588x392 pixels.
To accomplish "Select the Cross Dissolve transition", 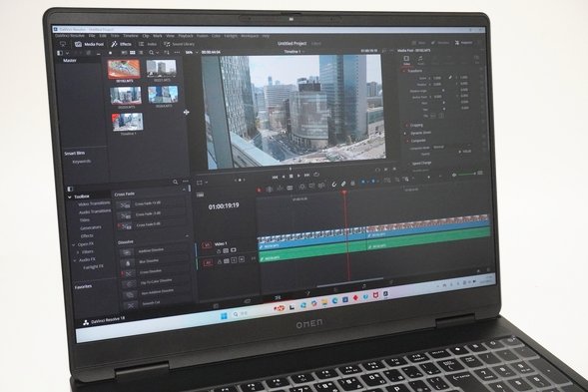I will [150, 271].
